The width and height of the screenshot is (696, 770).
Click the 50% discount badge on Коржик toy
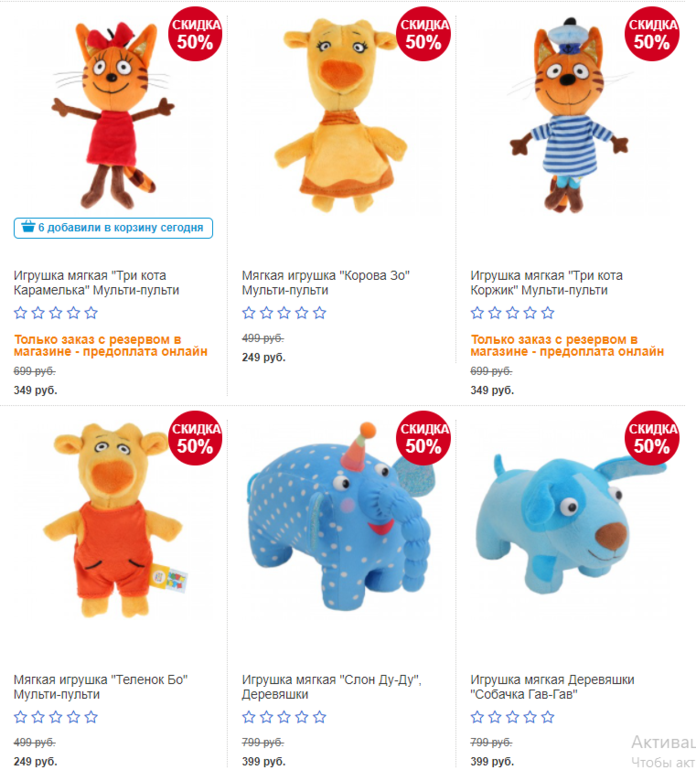tap(652, 34)
